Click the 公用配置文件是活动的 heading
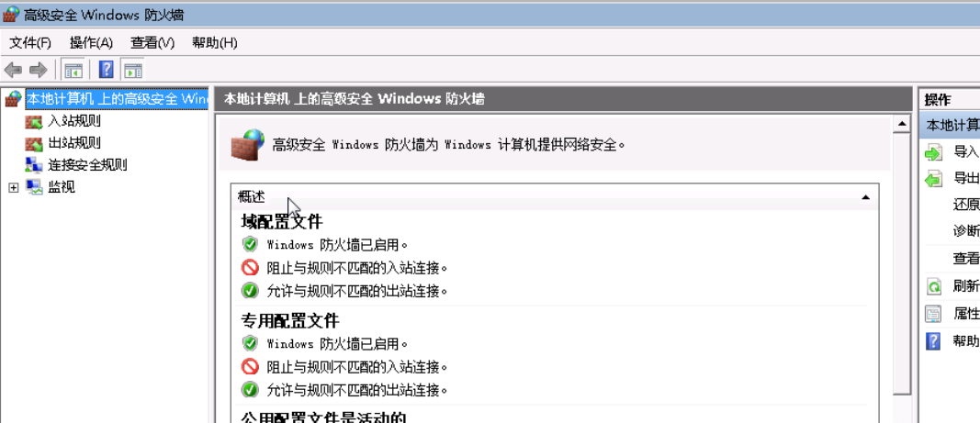The image size is (980, 423). [x=323, y=417]
